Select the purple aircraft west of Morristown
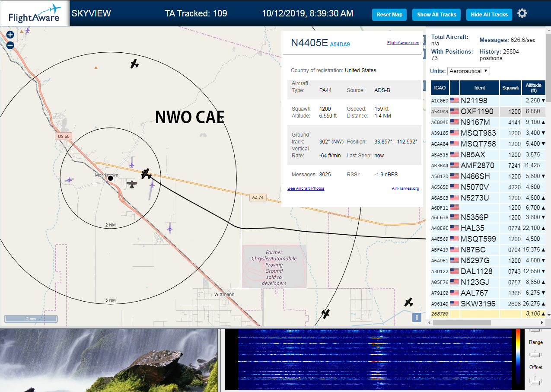 [69, 179]
